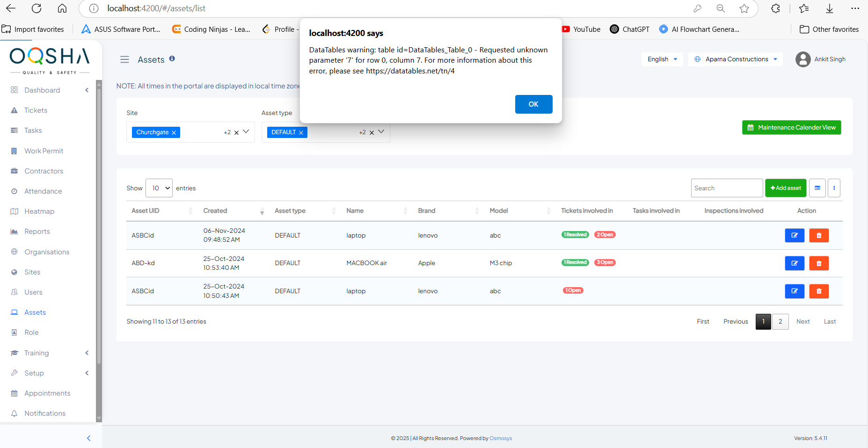Open Tickets in the sidebar
868x448 pixels.
pyautogui.click(x=36, y=110)
